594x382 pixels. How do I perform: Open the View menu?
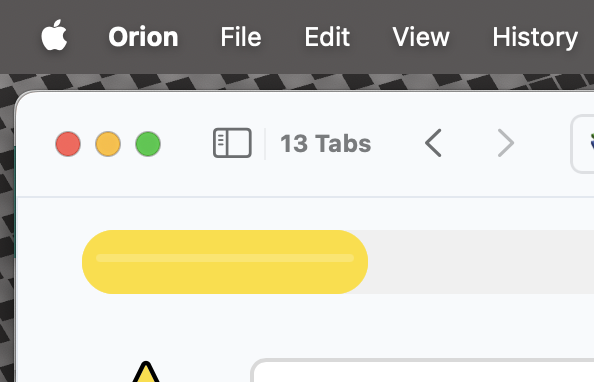(x=420, y=37)
